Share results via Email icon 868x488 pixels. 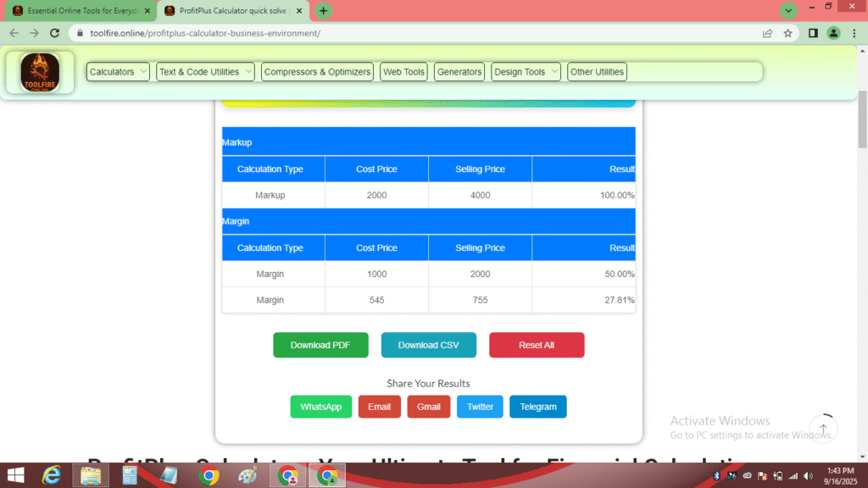click(379, 407)
